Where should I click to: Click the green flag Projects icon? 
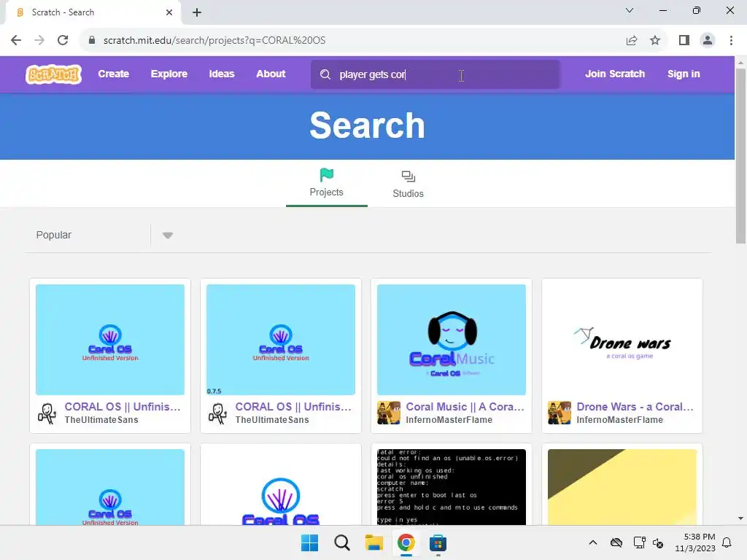[x=326, y=175]
